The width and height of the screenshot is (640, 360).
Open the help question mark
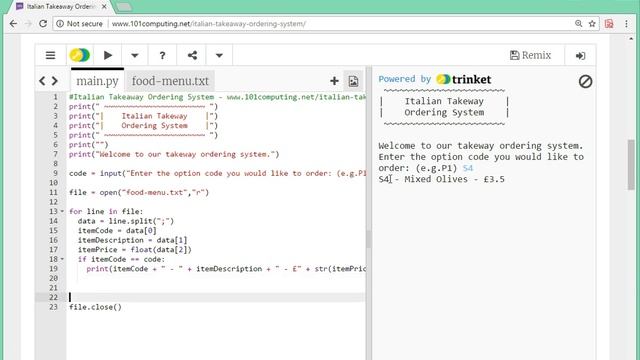click(x=162, y=56)
